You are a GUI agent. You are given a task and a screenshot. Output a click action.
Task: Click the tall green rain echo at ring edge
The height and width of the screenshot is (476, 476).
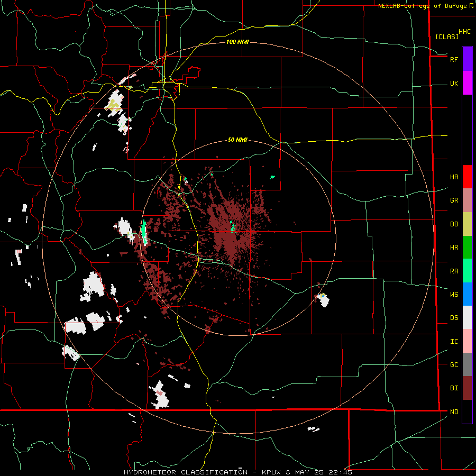[x=144, y=232]
